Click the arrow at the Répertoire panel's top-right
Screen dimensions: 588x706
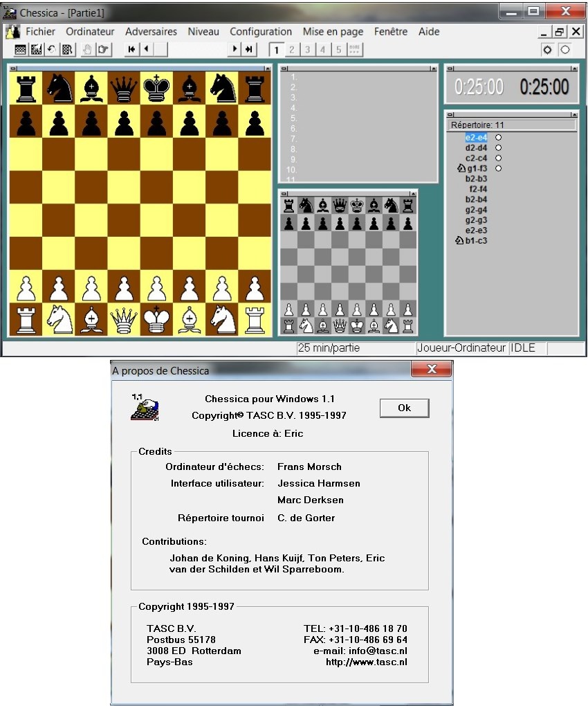[574, 114]
